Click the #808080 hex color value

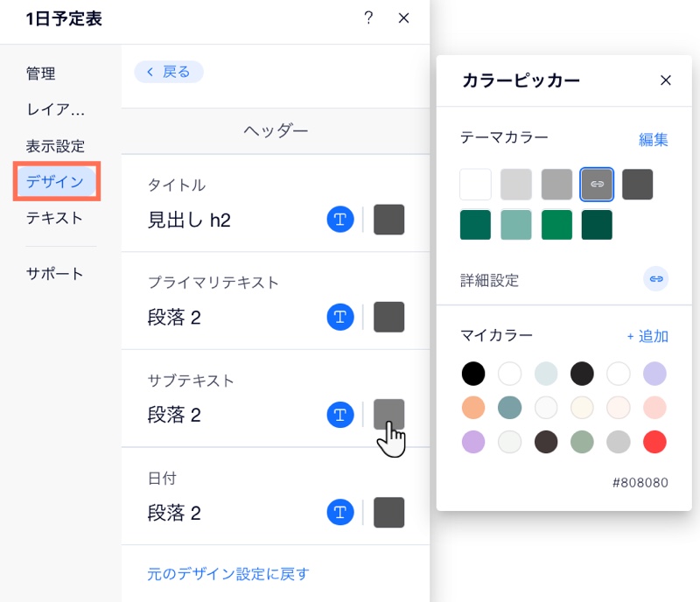(x=640, y=482)
